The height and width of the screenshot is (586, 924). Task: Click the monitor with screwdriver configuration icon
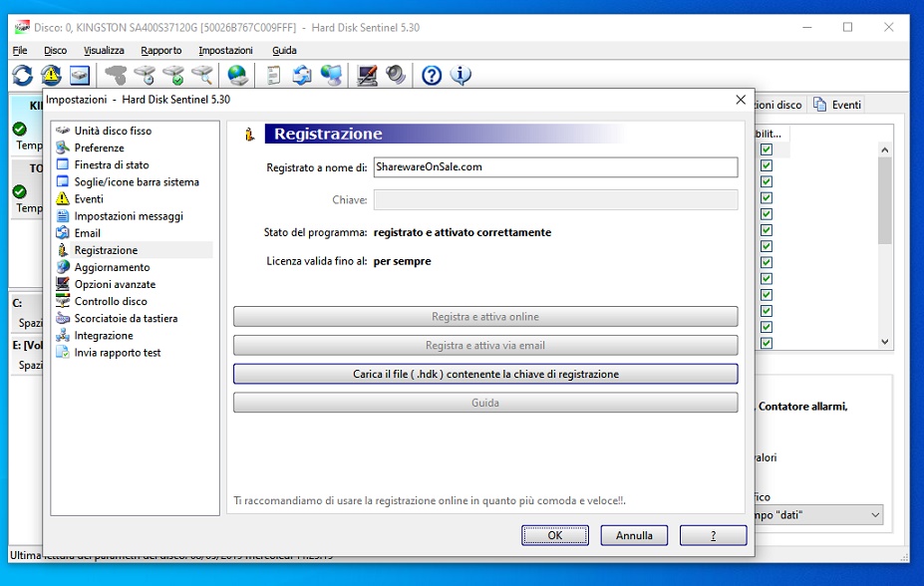tap(367, 76)
